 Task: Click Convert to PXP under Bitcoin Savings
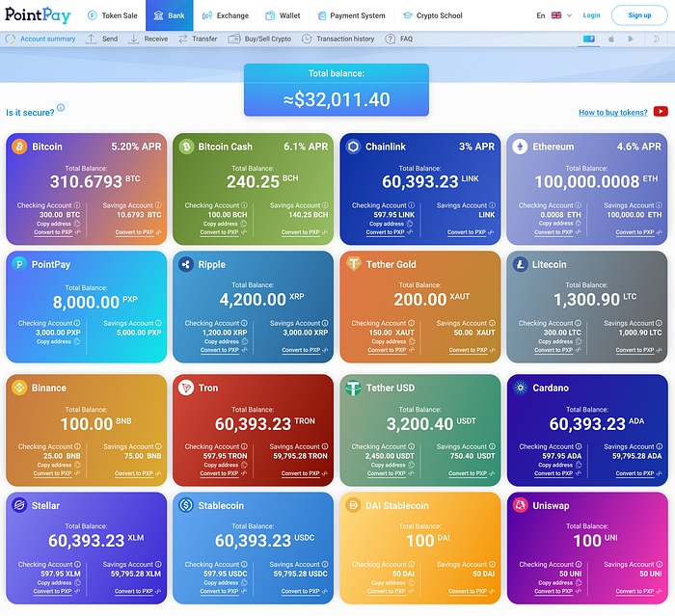tap(134, 232)
